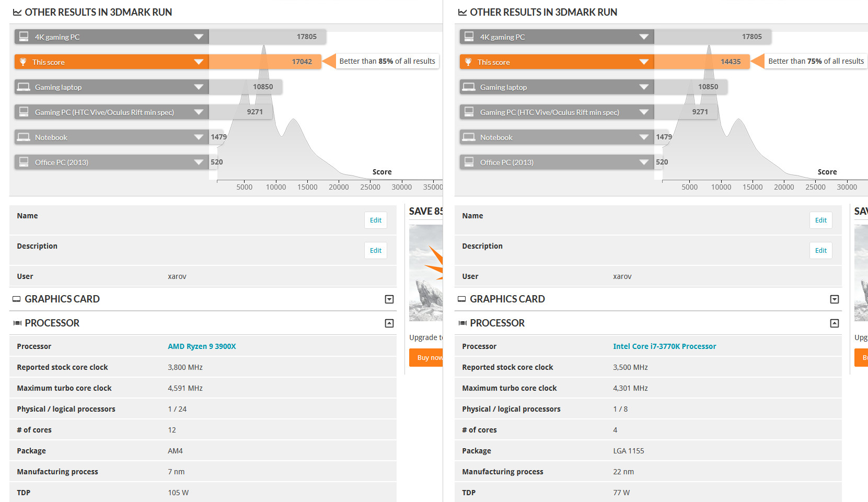
Task: Click the orange 17042 score bar
Action: tap(264, 62)
